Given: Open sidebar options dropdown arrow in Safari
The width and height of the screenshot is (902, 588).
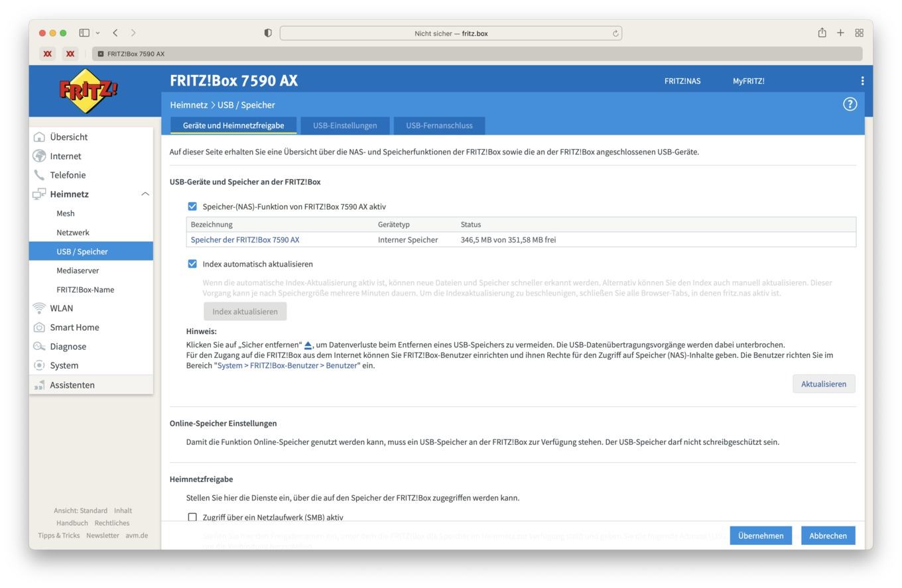Looking at the screenshot, I should [x=98, y=32].
